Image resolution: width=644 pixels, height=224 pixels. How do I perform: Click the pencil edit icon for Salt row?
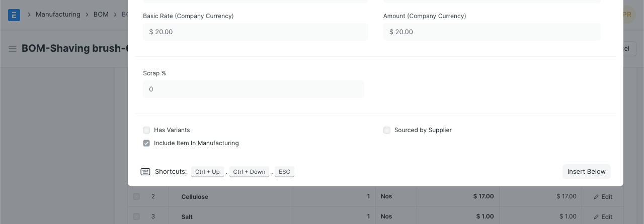596,217
